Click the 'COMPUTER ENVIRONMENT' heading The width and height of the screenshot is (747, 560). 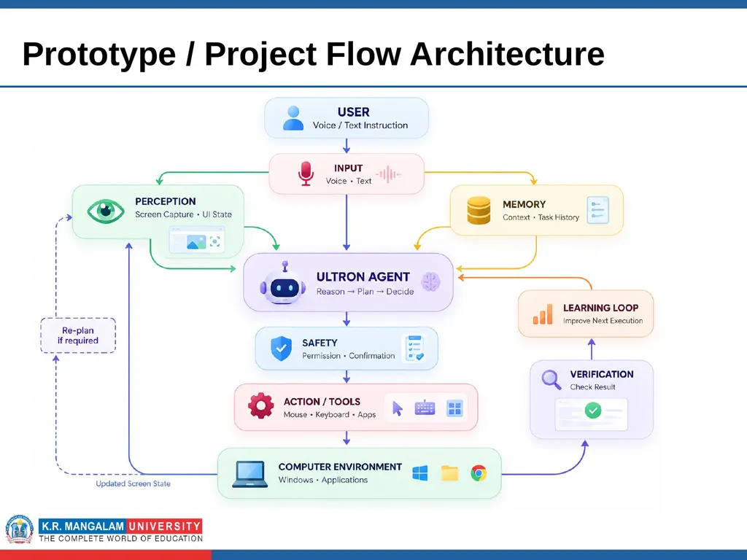[340, 467]
